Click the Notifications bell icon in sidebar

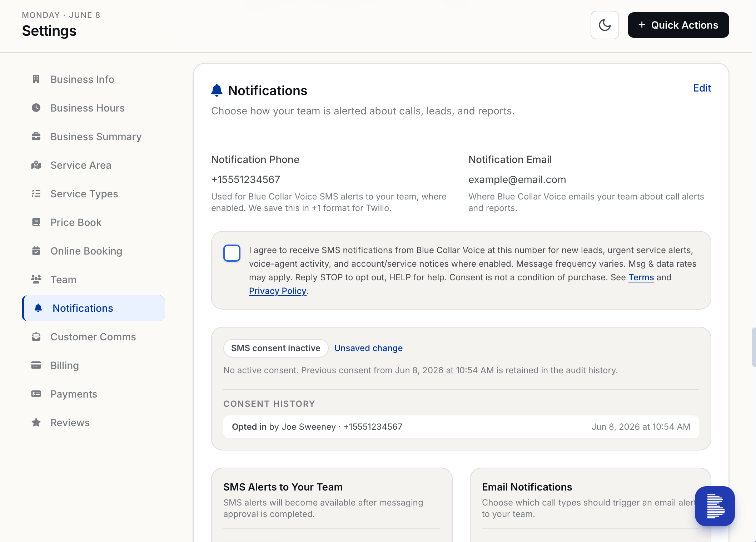38,308
